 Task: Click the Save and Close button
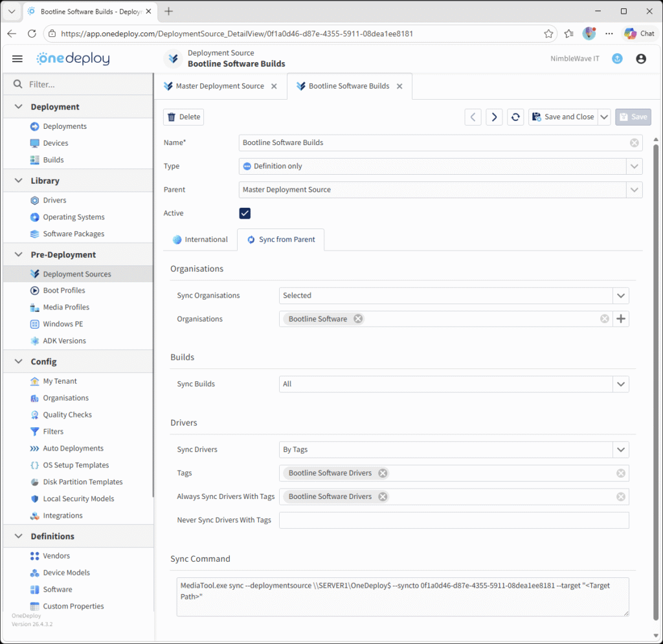(563, 117)
